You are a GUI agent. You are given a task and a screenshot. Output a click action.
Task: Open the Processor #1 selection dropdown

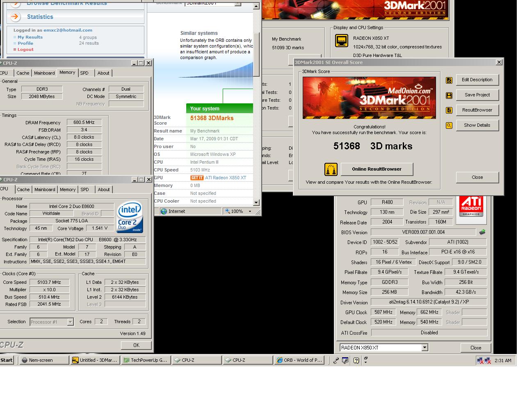70,322
